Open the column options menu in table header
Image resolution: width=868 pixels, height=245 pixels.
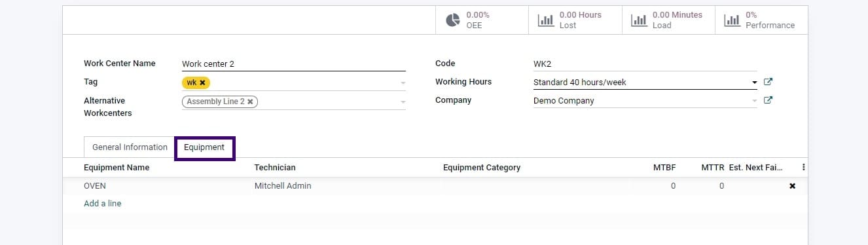tap(803, 168)
